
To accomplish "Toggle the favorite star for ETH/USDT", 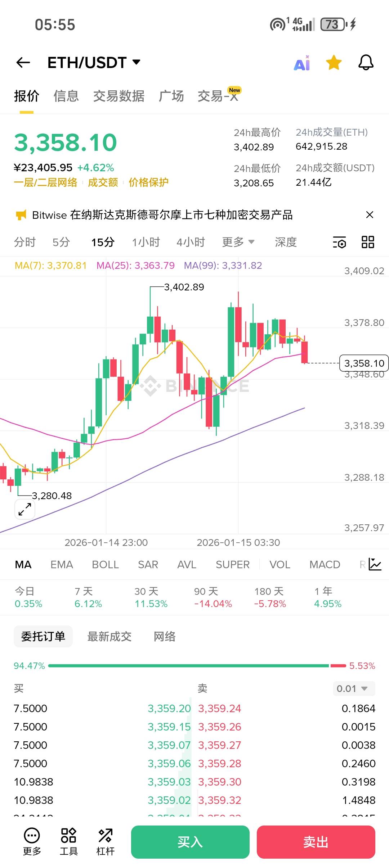I will tap(334, 63).
